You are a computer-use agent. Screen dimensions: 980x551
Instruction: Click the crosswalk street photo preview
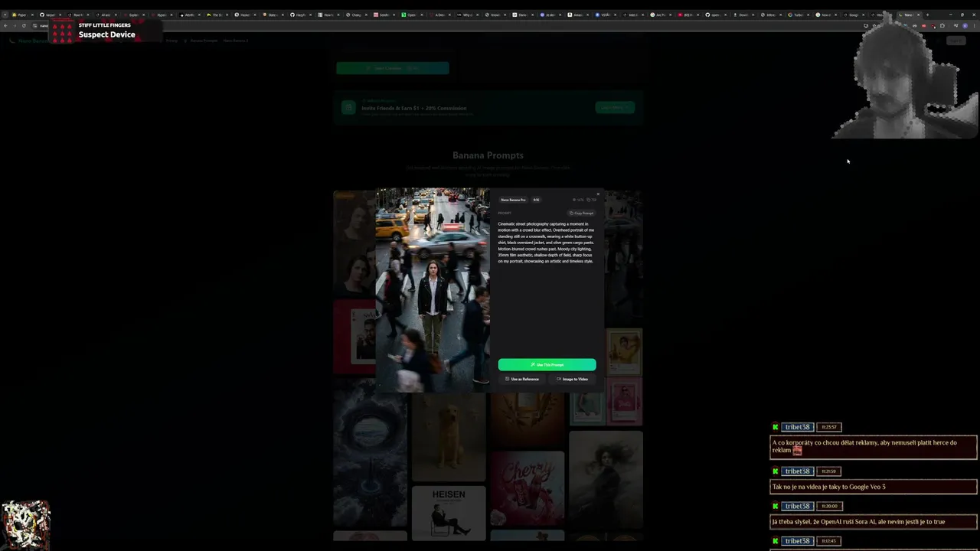pyautogui.click(x=432, y=290)
